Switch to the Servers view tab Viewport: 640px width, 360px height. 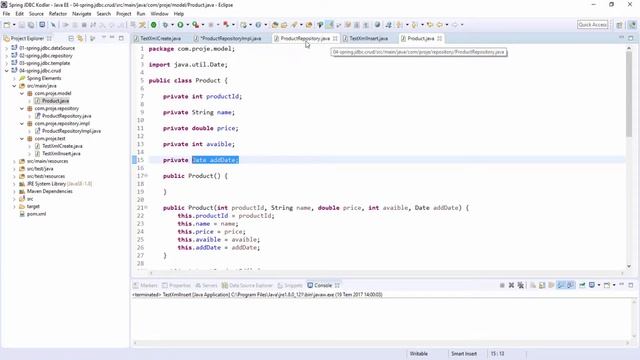click(x=207, y=285)
